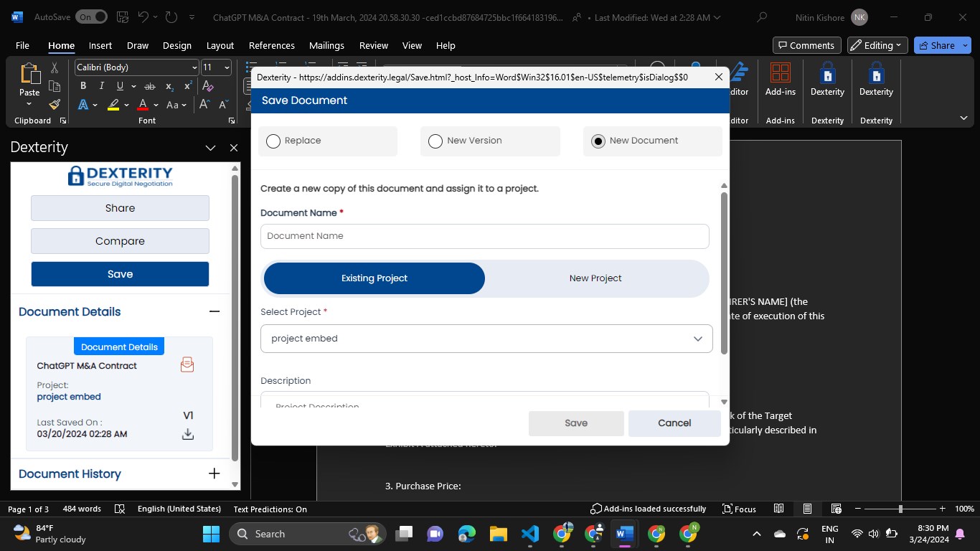
Task: Click the red mail icon in Document Details
Action: coord(187,365)
